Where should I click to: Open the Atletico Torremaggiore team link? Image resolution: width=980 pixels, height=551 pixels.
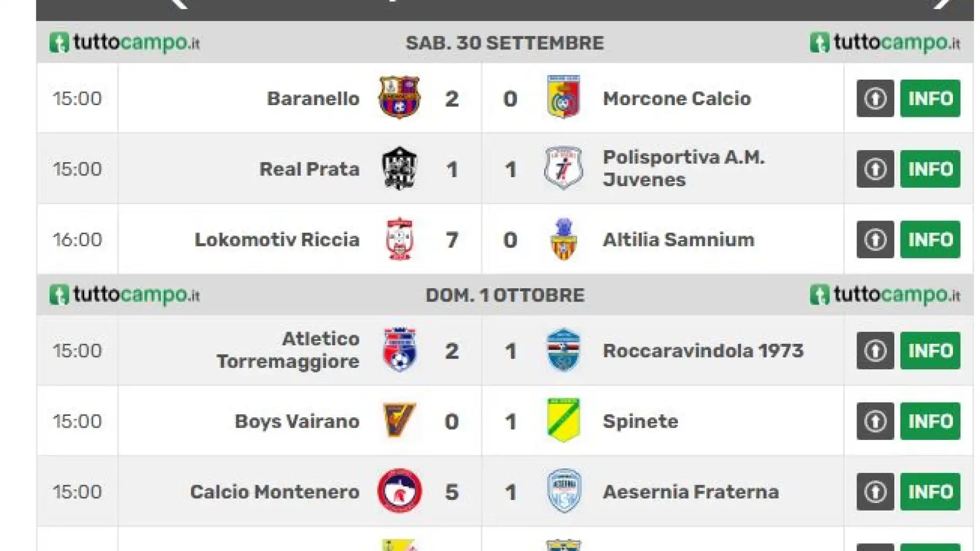(288, 350)
